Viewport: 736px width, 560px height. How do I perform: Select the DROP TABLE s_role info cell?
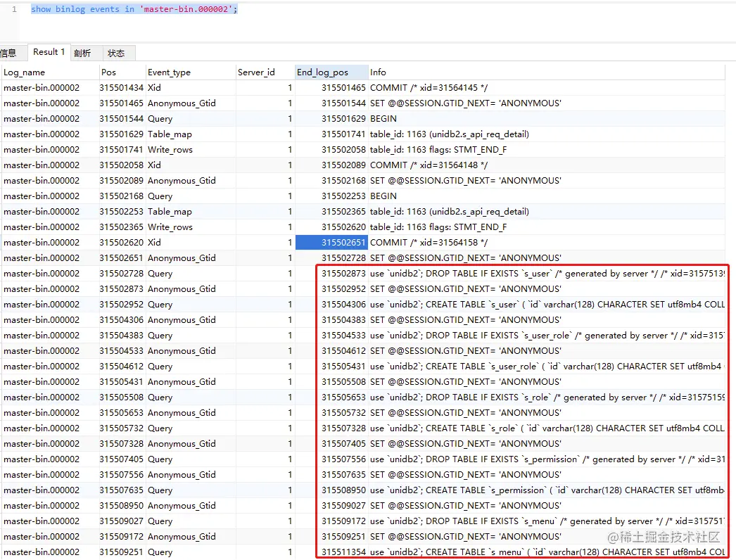coord(546,397)
